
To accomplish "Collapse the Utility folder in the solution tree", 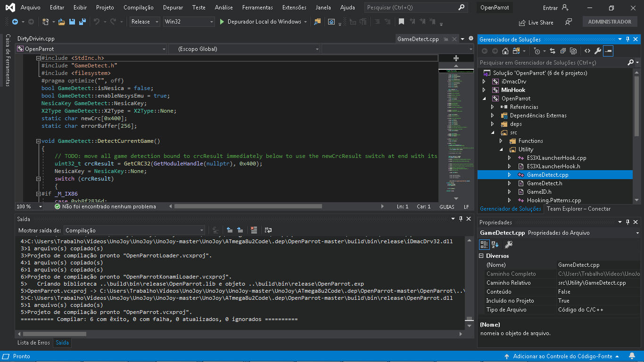I will (x=501, y=149).
